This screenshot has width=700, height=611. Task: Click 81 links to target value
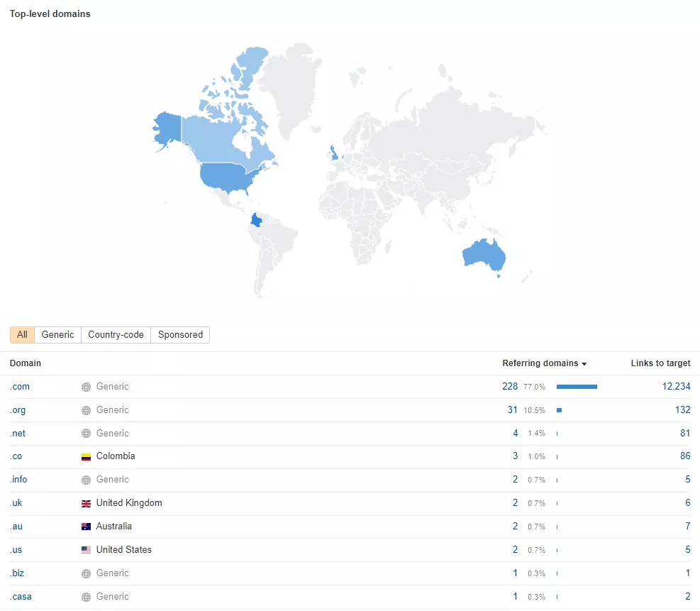click(x=685, y=433)
